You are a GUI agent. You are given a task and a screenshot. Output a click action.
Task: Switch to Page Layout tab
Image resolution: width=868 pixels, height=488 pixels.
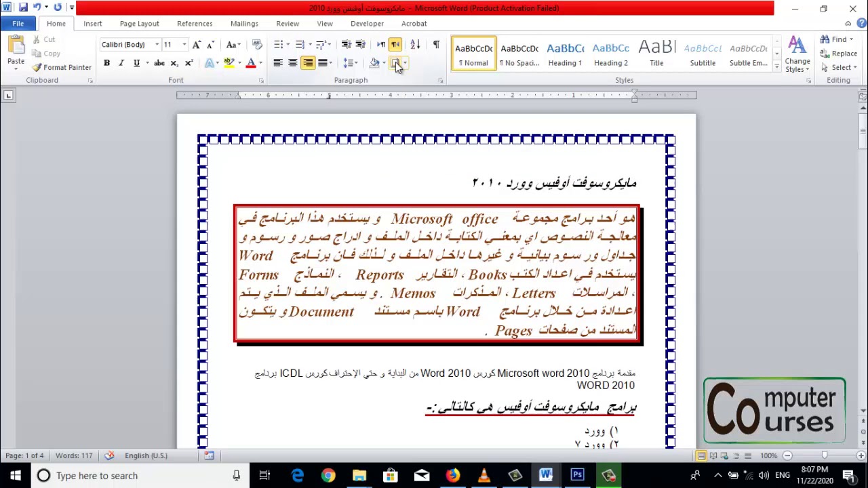pos(139,24)
